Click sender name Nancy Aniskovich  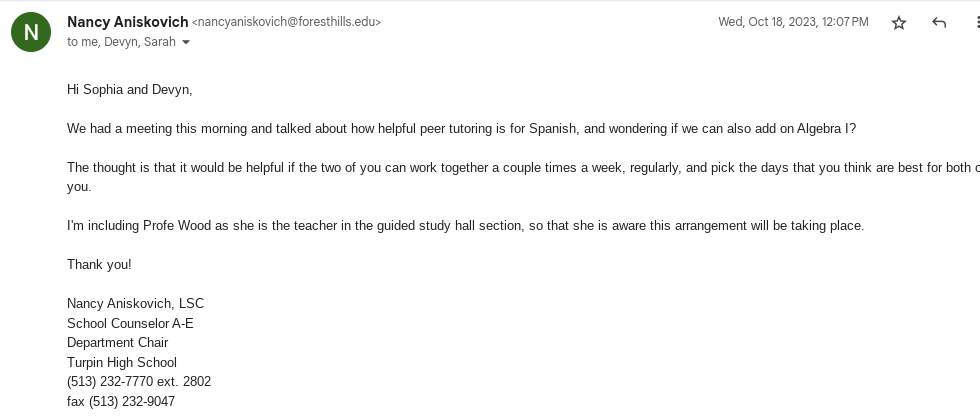127,21
